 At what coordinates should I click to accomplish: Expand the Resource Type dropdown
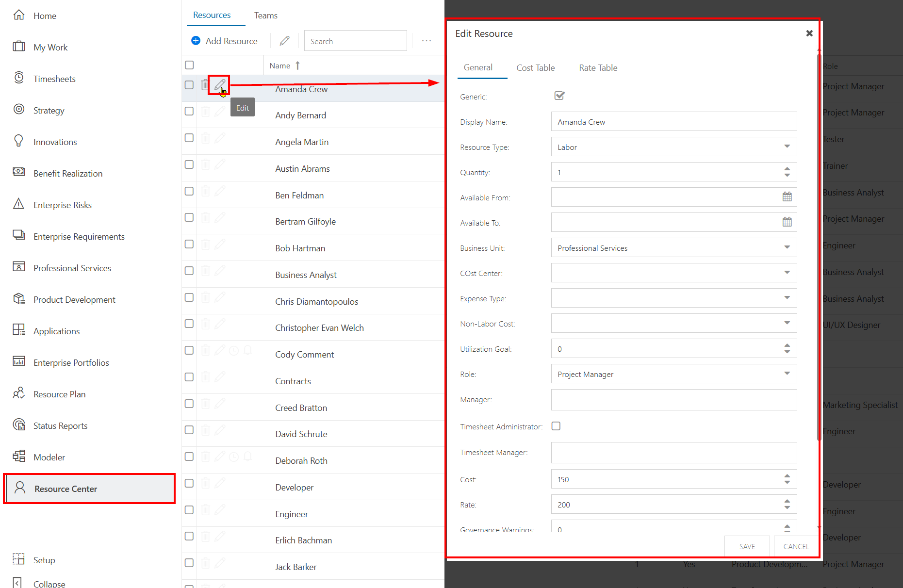tap(787, 147)
